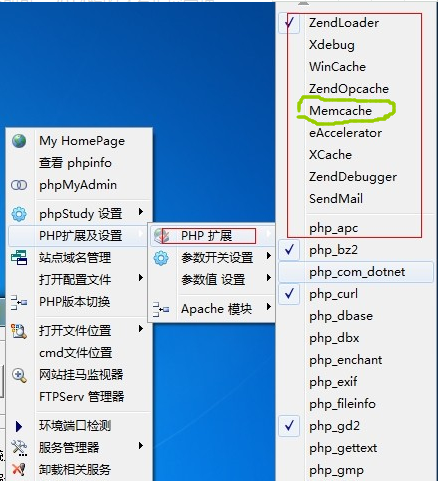Click the scroll-up arrow atop extension list

tap(303, 3)
